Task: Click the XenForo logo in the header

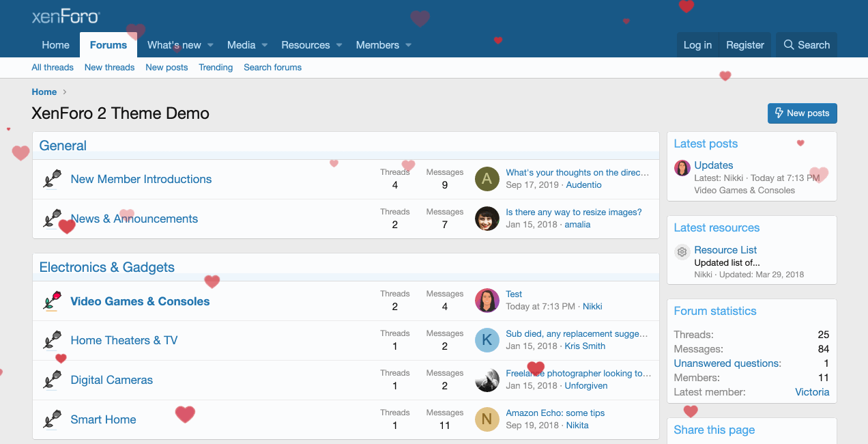Action: point(66,17)
